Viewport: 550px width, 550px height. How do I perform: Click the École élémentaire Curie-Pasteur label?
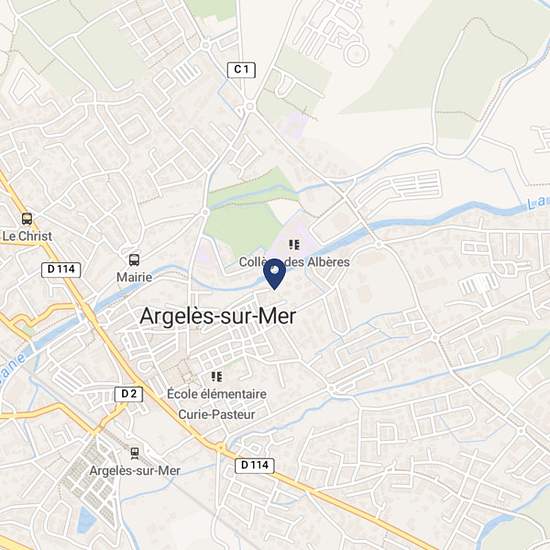coord(217,404)
